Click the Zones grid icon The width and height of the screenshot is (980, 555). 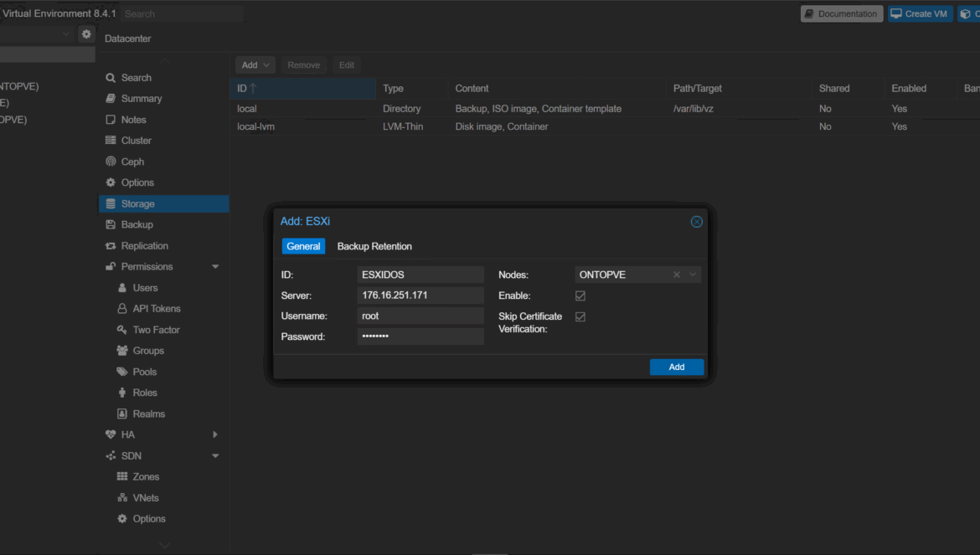(122, 477)
